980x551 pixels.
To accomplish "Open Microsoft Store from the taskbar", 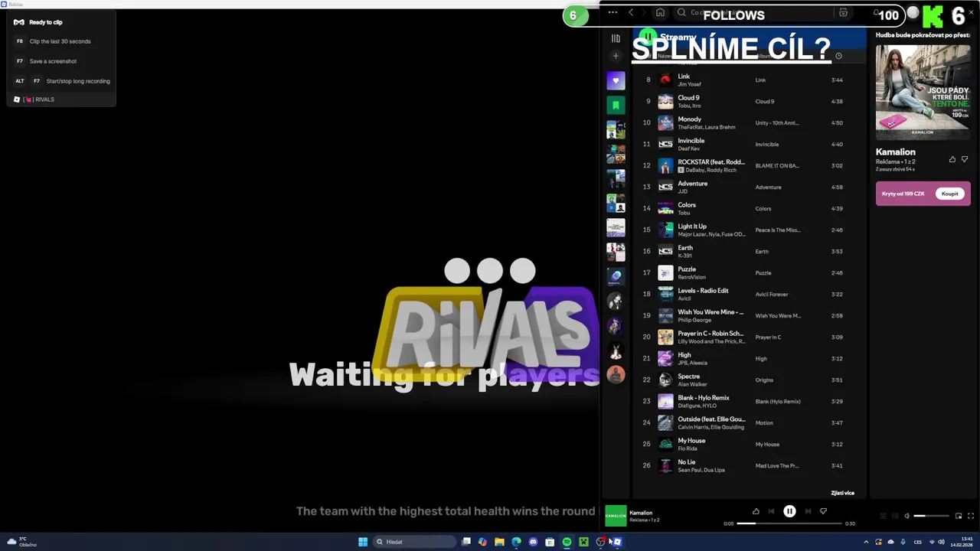I will (550, 542).
